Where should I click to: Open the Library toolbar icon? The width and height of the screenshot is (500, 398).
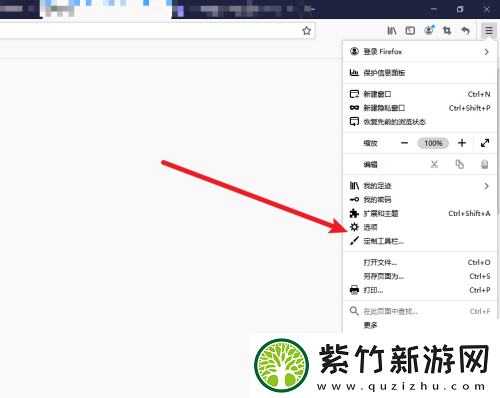(392, 31)
